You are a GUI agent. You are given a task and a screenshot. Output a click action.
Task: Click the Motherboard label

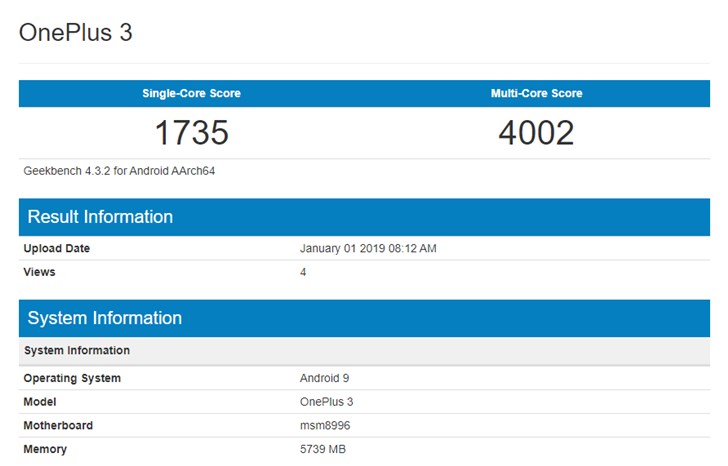click(x=58, y=426)
